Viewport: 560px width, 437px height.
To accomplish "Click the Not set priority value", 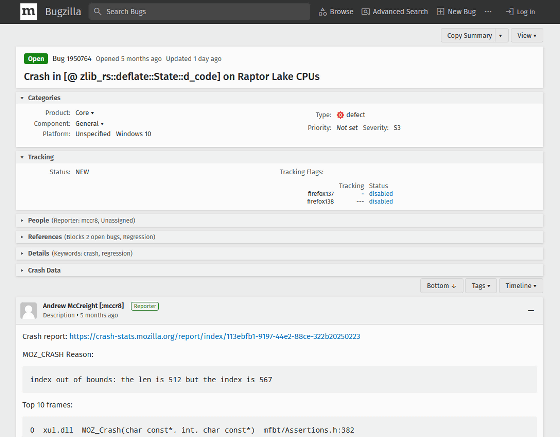I will (x=347, y=127).
